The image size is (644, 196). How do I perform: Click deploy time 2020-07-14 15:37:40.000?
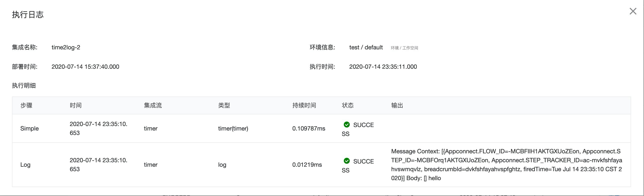point(85,67)
